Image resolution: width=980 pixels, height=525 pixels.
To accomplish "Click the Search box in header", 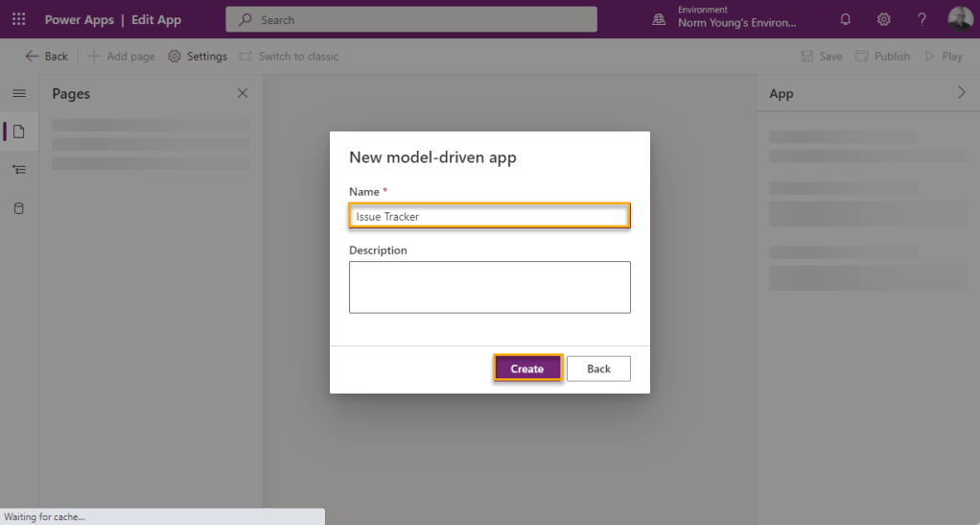I will [411, 19].
